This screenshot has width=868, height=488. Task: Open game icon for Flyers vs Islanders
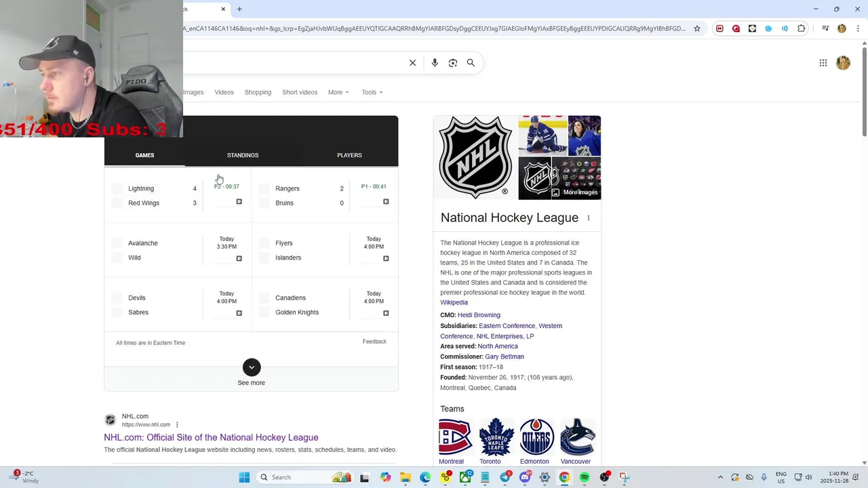click(x=386, y=258)
